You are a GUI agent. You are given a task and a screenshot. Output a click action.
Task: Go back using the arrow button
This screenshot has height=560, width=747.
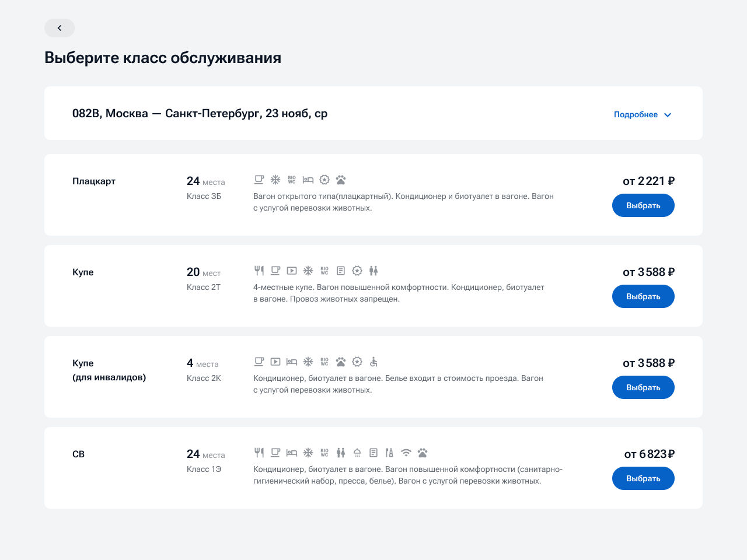(60, 28)
